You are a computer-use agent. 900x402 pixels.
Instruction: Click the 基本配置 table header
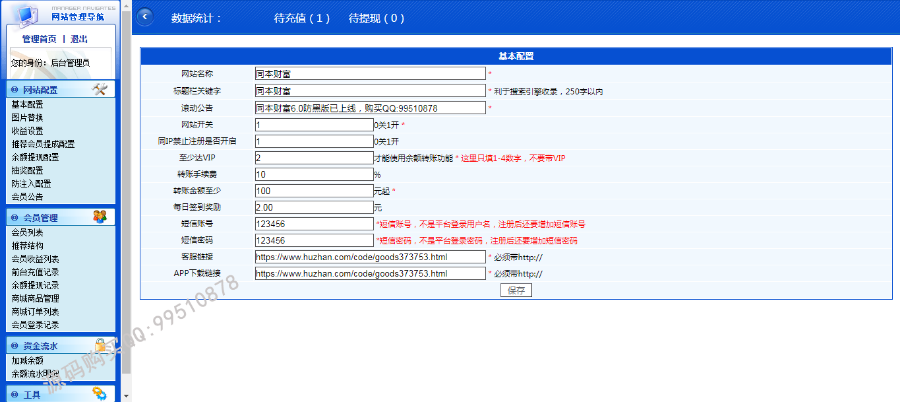coord(516,56)
